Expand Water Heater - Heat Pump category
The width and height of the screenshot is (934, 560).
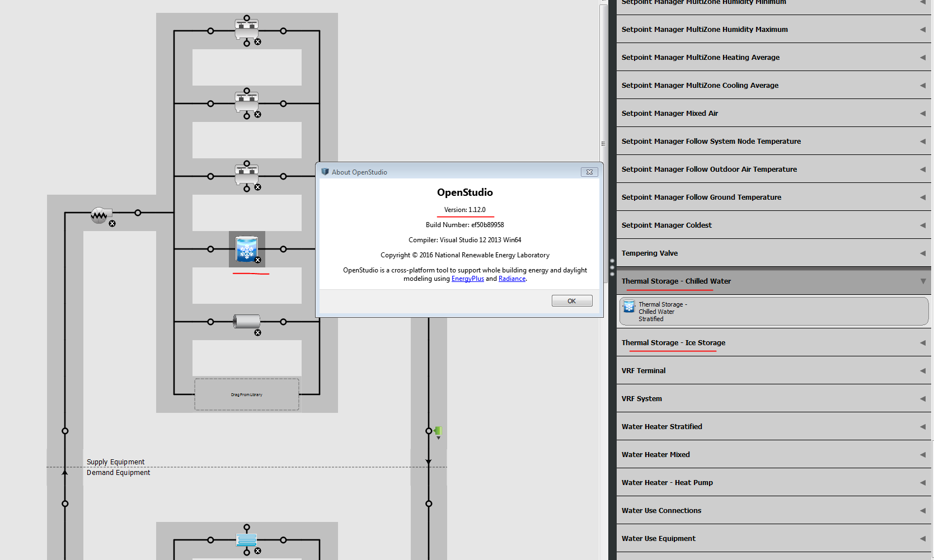coord(774,482)
